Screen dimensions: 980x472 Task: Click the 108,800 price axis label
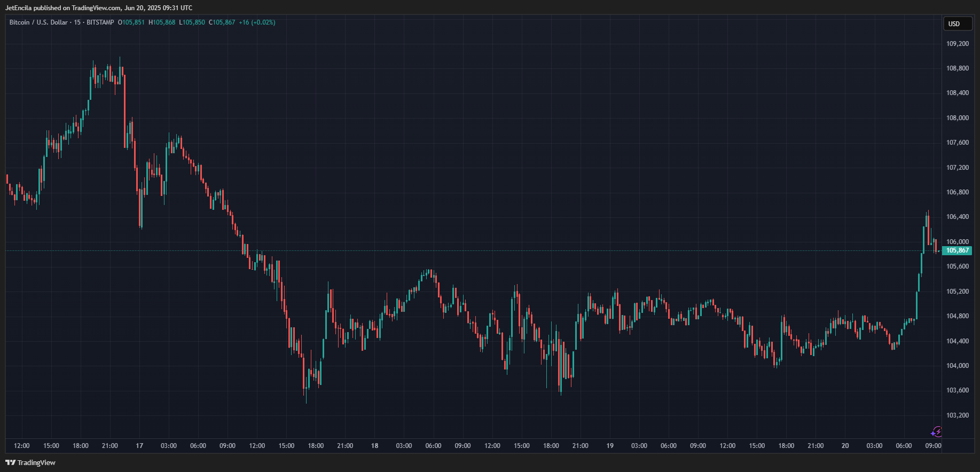click(958, 68)
